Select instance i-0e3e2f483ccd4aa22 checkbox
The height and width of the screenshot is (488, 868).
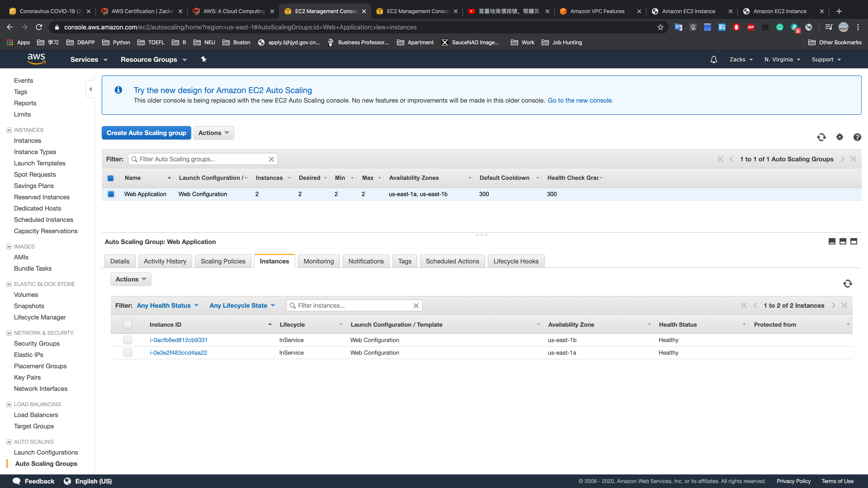(x=128, y=353)
